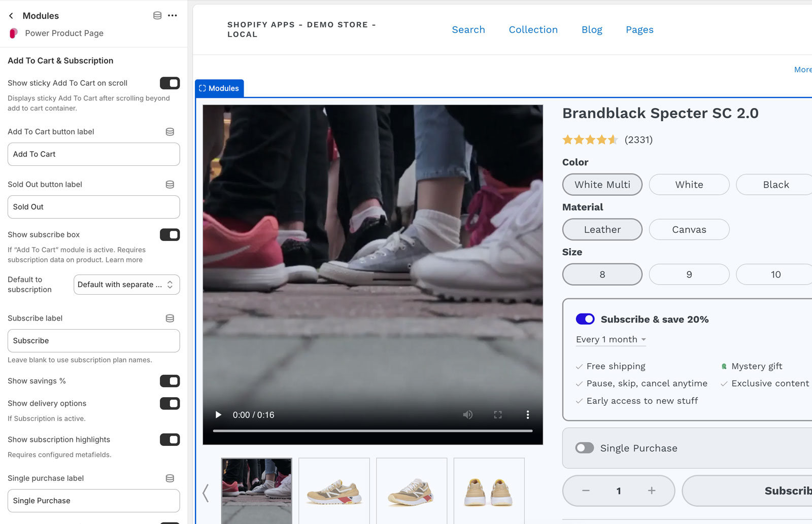Expand the Every 1 month frequency dropdown
Screen dimensions: 812x524
611,339
